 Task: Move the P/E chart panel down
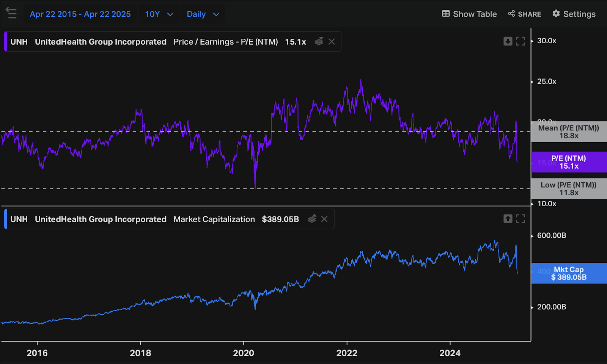click(508, 41)
